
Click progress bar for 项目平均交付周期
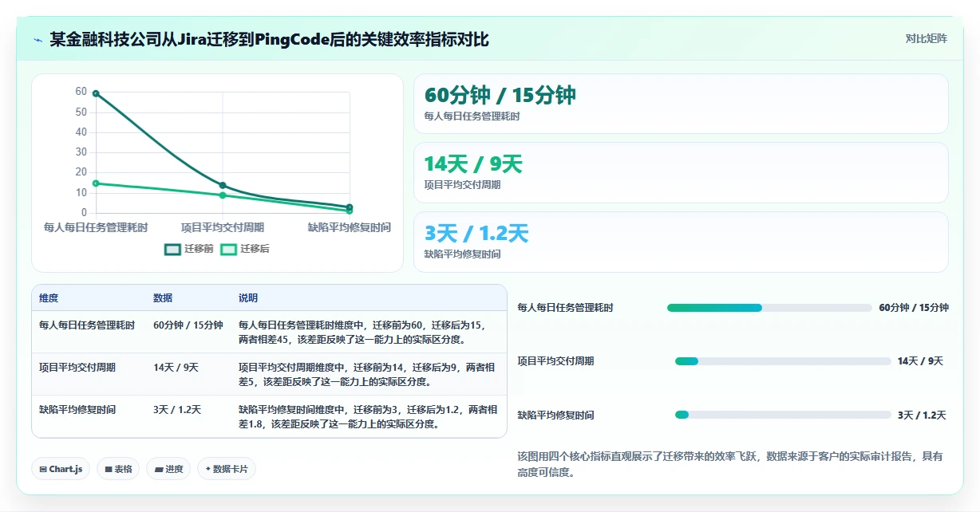pos(783,361)
